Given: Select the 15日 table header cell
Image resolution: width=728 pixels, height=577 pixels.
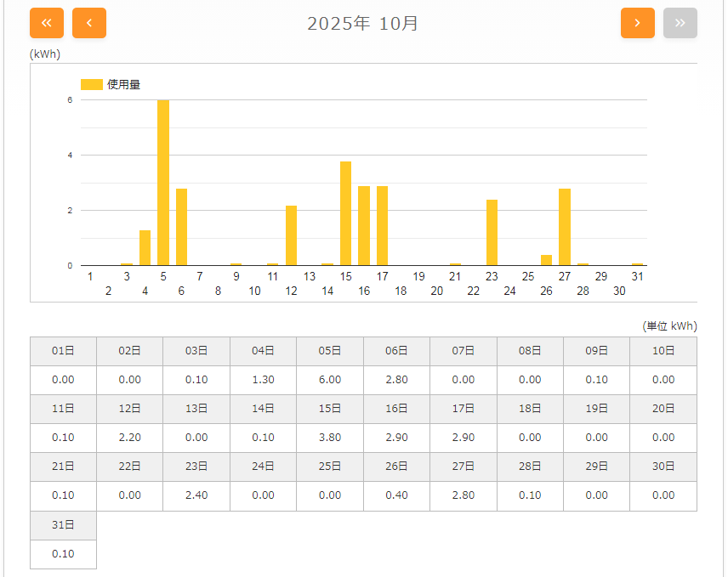Looking at the screenshot, I should pyautogui.click(x=330, y=409).
